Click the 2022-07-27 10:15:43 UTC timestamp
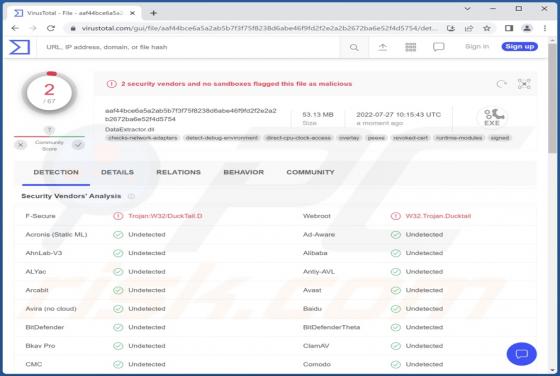 399,115
